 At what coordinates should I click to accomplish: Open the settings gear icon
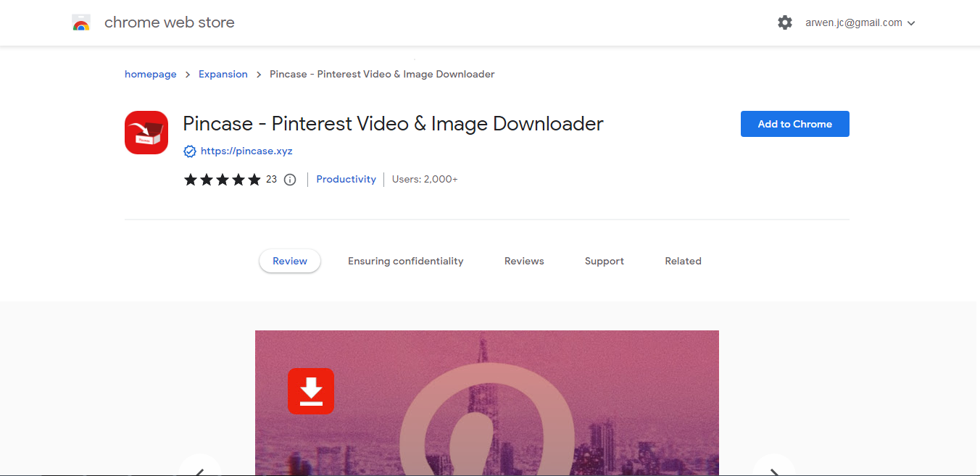coord(785,22)
